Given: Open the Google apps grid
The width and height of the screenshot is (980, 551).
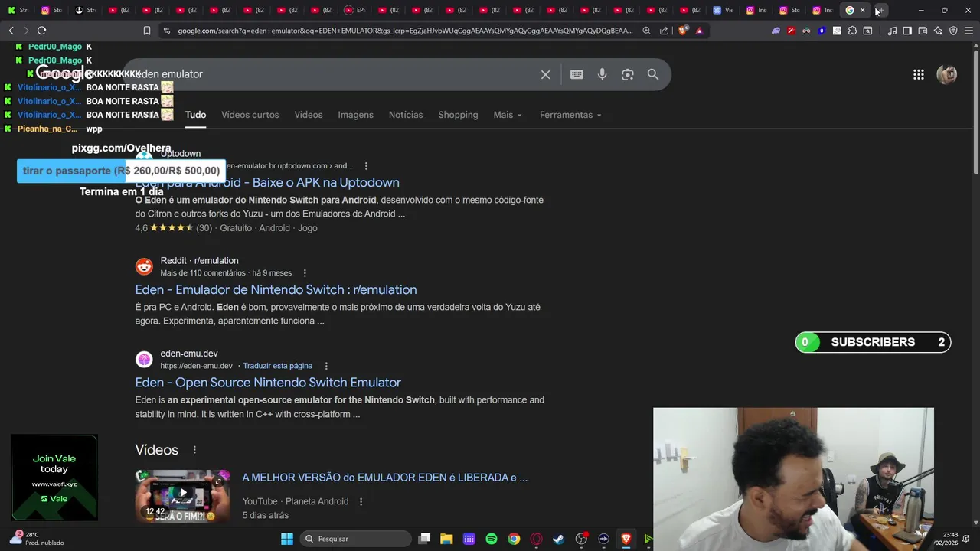Looking at the screenshot, I should (x=918, y=74).
